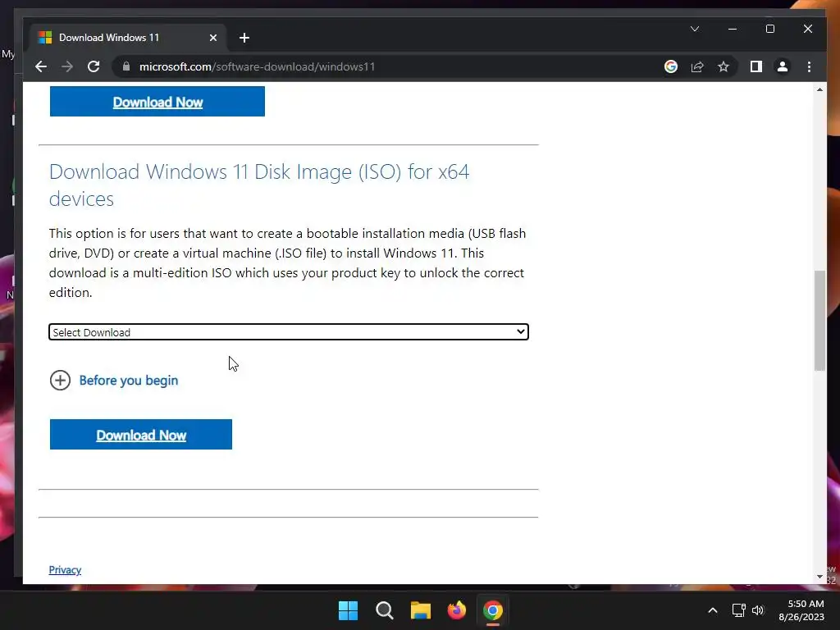This screenshot has width=840, height=630.
Task: Click the page scroll-down arrow
Action: [819, 577]
